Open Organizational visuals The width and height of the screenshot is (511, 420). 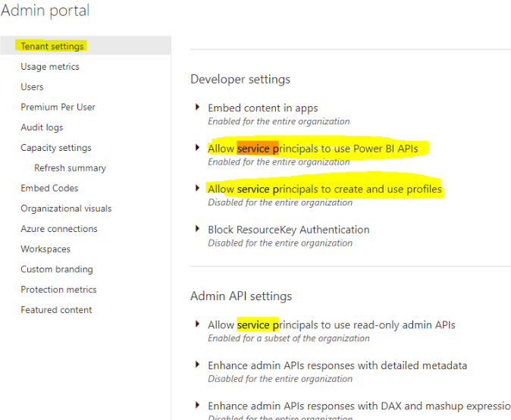(66, 208)
